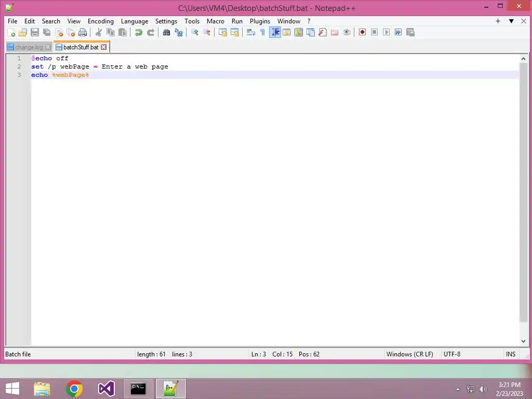This screenshot has height=399, width=532.
Task: Open the View menu
Action: [74, 21]
